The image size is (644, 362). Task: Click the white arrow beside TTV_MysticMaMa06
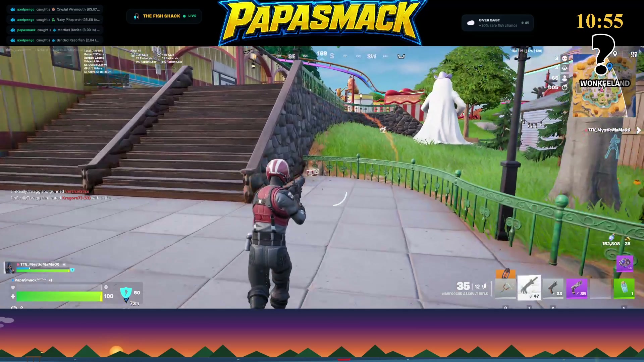click(x=638, y=130)
